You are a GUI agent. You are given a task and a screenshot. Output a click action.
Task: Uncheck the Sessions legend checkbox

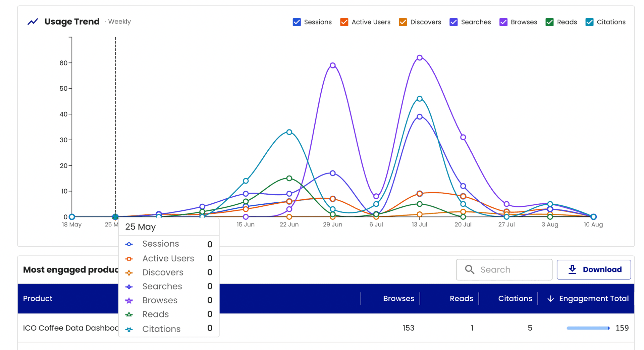point(297,22)
